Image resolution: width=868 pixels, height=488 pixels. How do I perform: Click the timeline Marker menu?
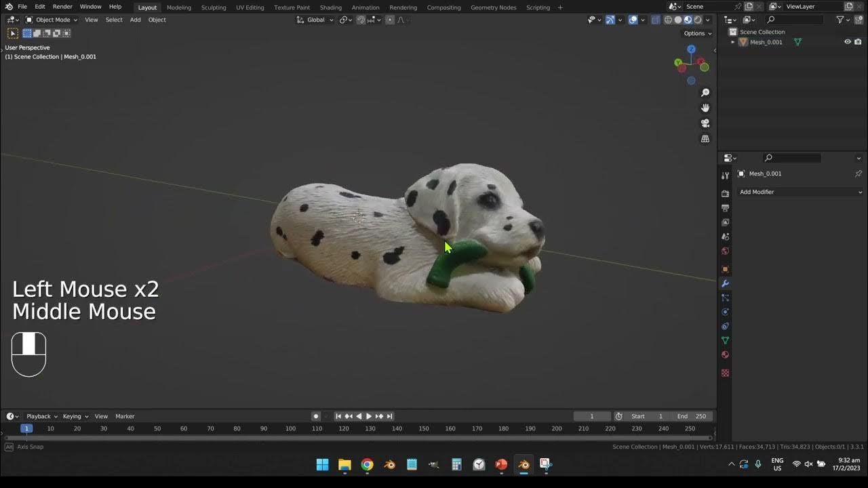pos(125,416)
